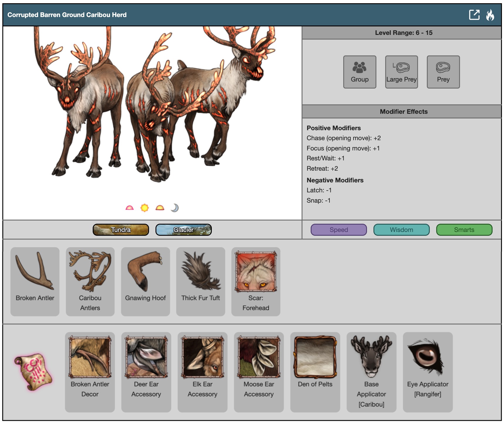Image resolution: width=504 pixels, height=424 pixels.
Task: Select the purple Speed stat tag
Action: pos(339,230)
